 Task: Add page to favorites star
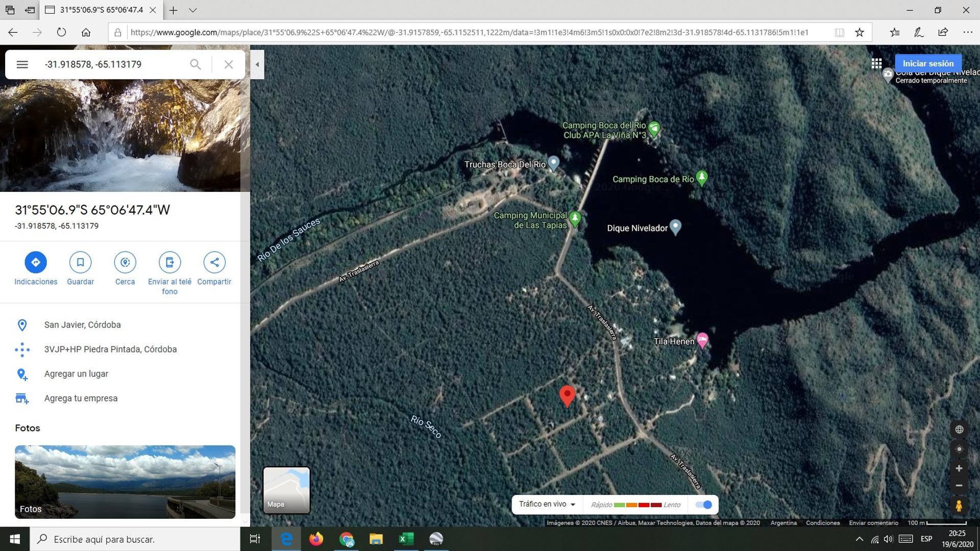(x=860, y=32)
